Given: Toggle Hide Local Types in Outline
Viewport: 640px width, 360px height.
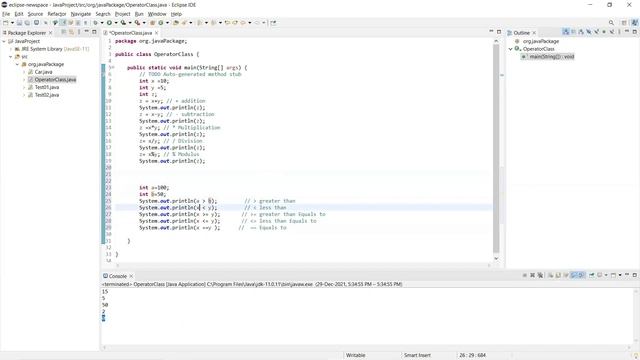Looking at the screenshot, I should point(612,32).
